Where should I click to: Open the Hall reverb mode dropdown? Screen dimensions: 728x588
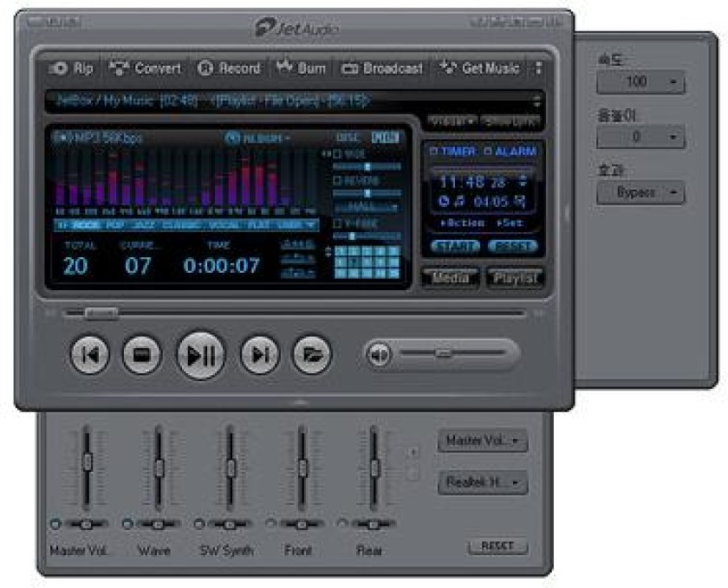367,206
